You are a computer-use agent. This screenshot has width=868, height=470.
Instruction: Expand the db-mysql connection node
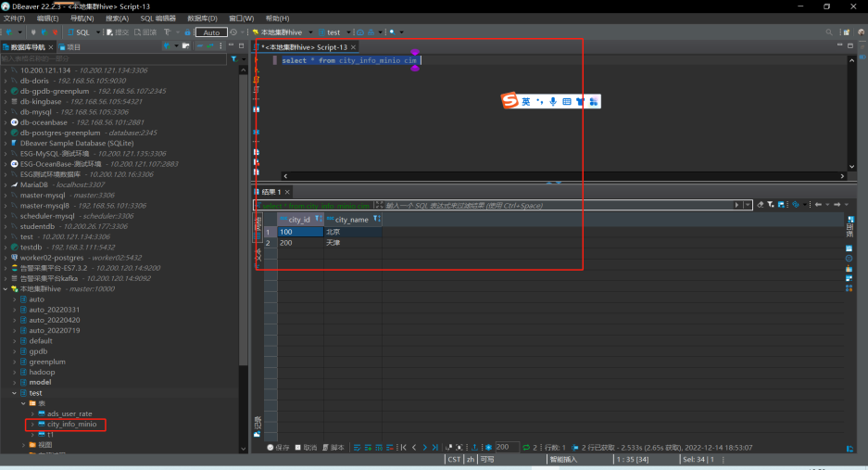pos(6,112)
